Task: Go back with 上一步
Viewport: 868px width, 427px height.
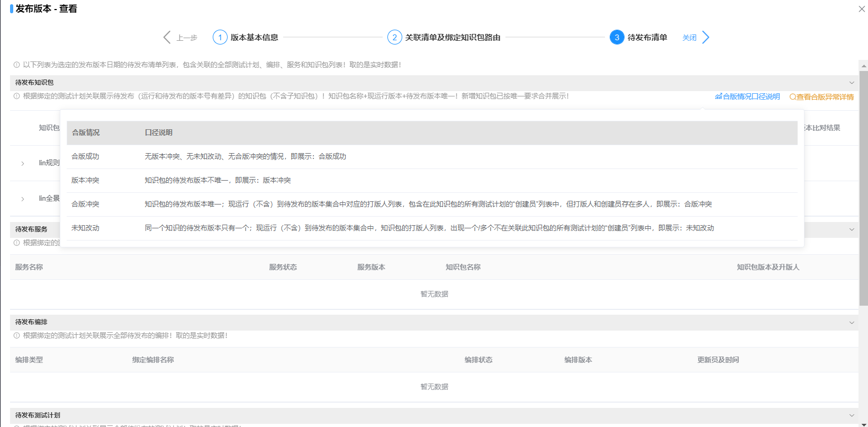Action: (187, 38)
